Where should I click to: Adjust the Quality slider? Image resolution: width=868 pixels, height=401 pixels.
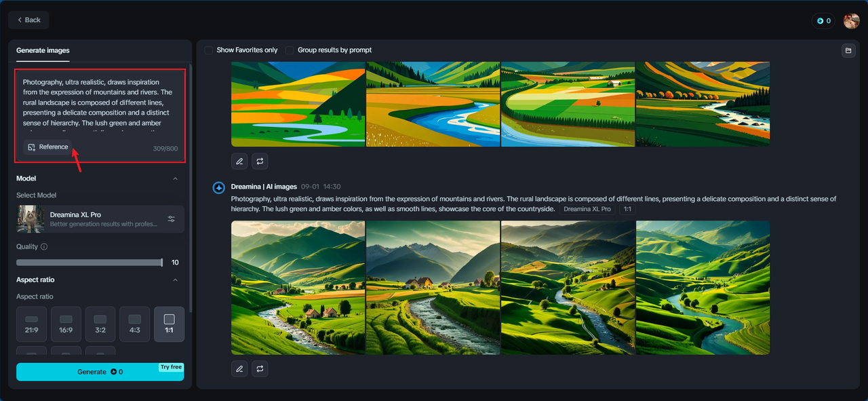point(90,263)
